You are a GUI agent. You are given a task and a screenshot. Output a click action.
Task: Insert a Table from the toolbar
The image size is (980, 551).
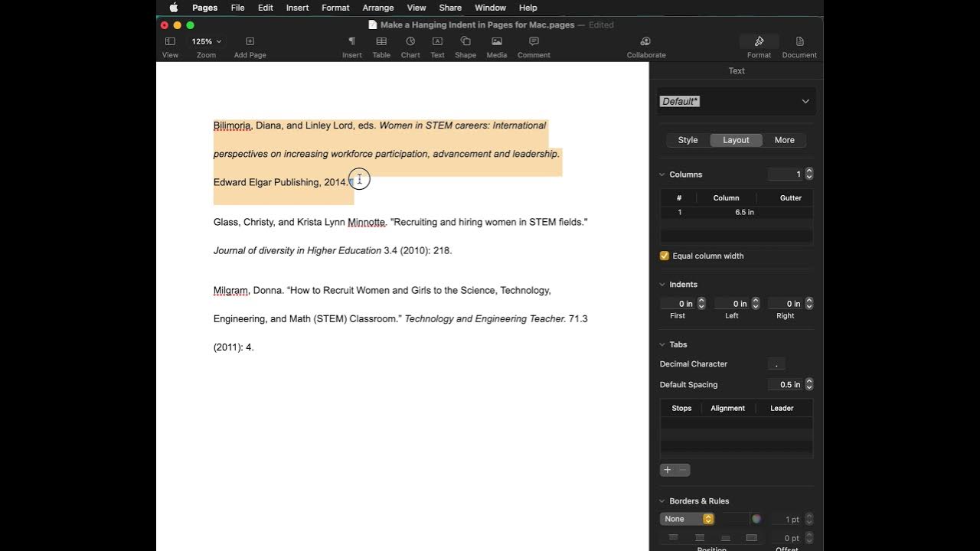coord(381,41)
